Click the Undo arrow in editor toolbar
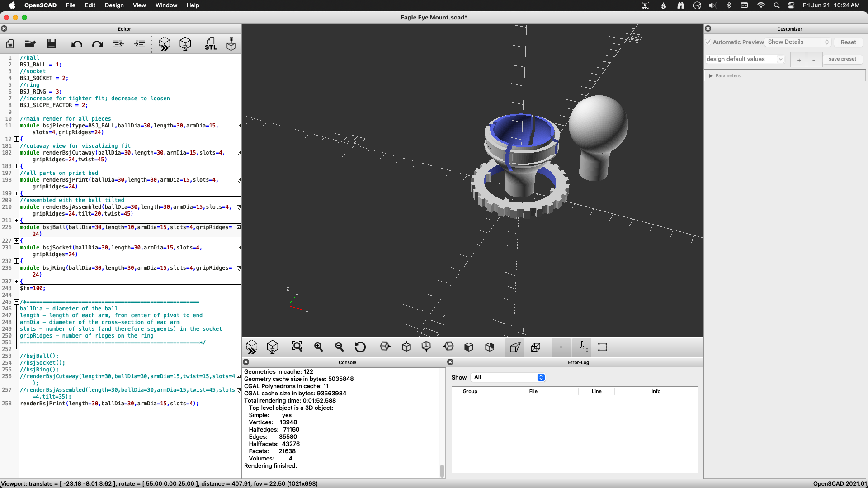This screenshot has width=868, height=488. [x=77, y=44]
